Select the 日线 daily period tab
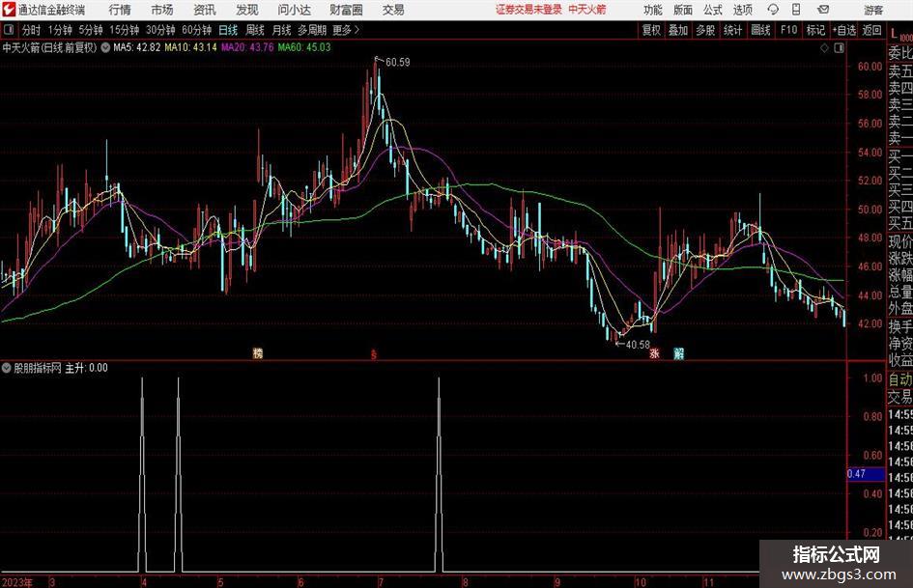Image resolution: width=913 pixels, height=588 pixels. pos(228,30)
